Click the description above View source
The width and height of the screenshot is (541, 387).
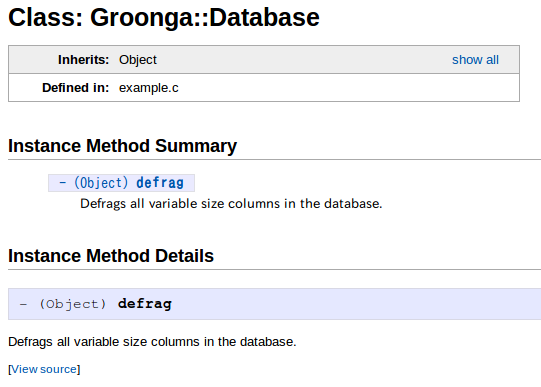click(x=152, y=342)
